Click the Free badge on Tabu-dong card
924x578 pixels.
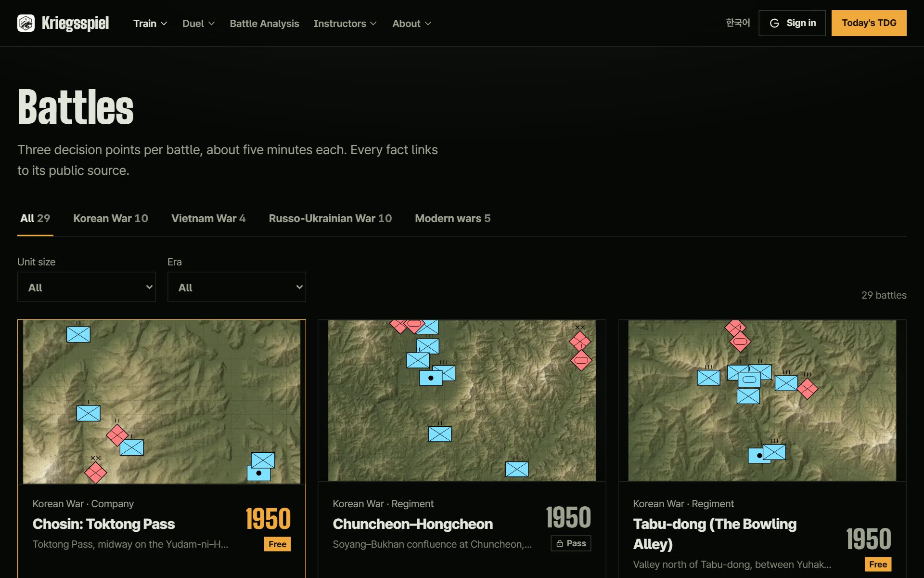(x=878, y=565)
